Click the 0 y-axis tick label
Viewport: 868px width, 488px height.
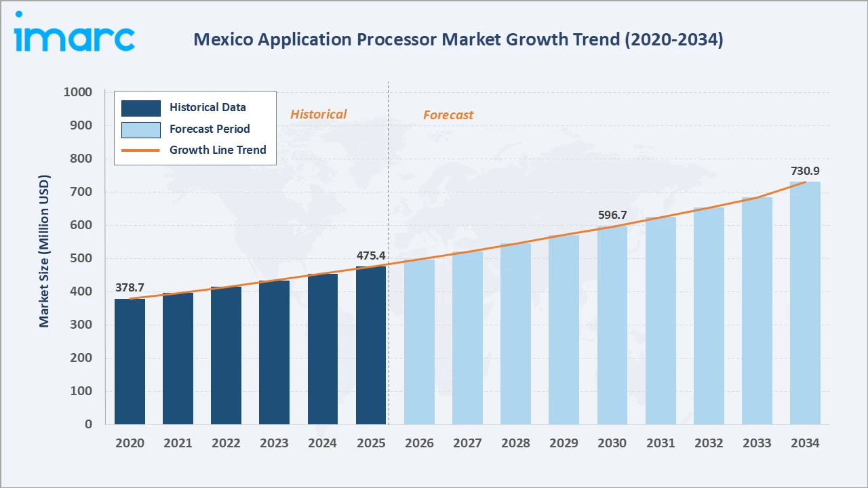[88, 424]
